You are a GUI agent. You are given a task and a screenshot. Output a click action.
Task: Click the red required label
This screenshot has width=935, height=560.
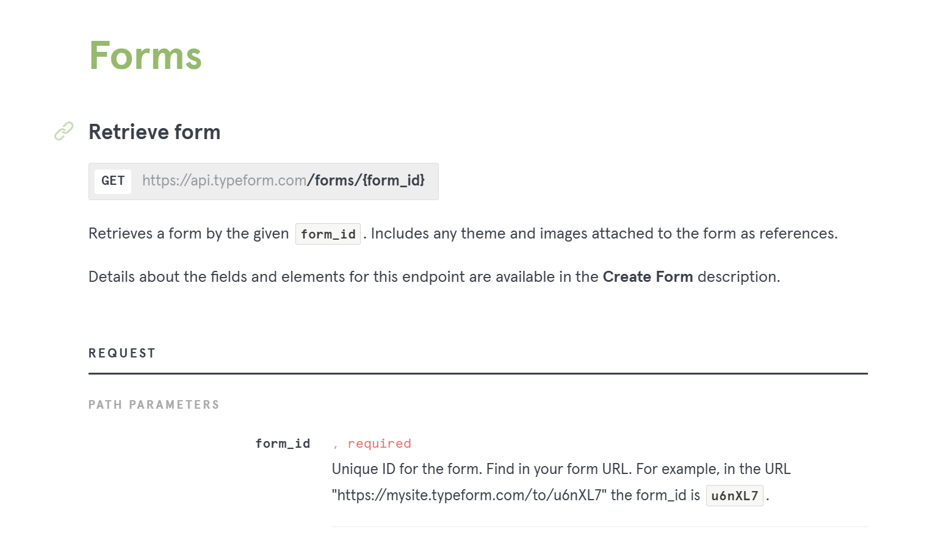[379, 443]
